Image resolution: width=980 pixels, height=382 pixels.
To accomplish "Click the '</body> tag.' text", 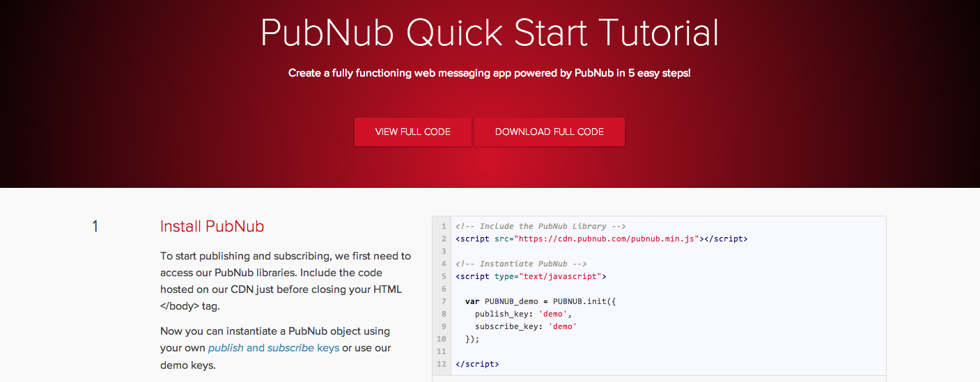I will (190, 306).
